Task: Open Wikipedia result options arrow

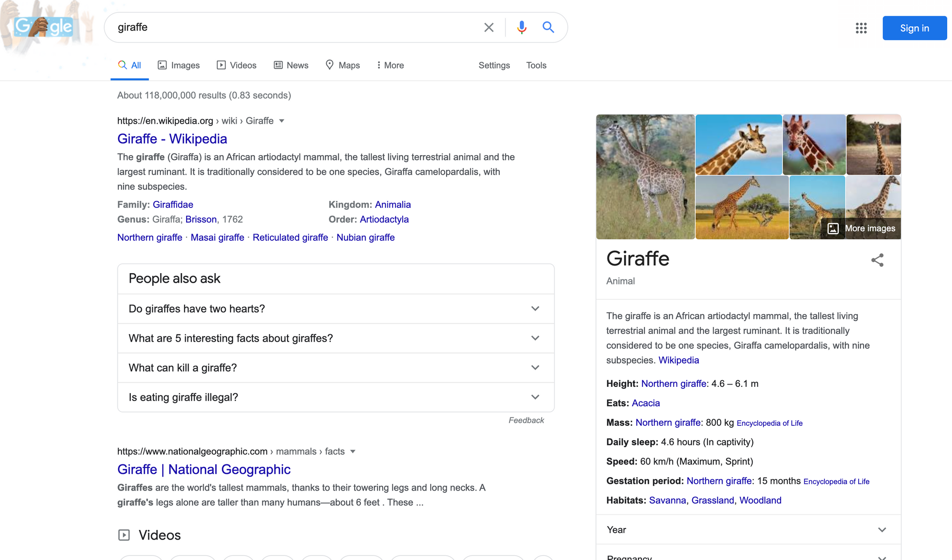Action: coord(282,121)
